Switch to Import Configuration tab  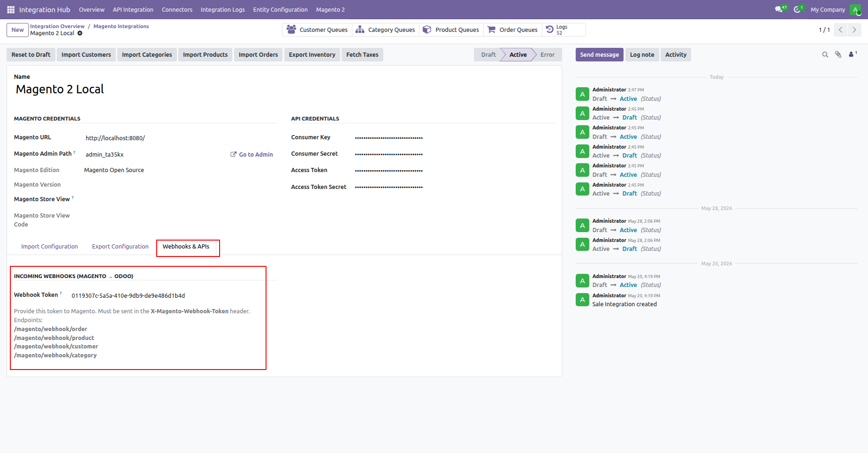pos(49,247)
